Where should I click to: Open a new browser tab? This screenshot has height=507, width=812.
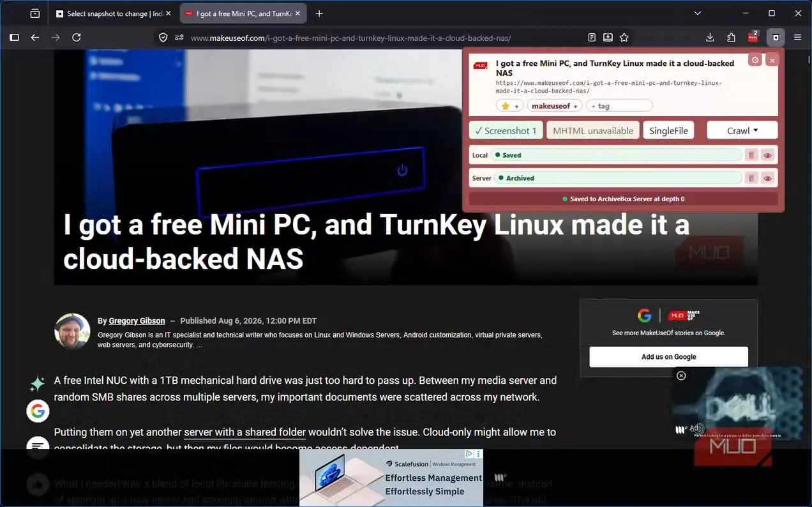point(319,13)
